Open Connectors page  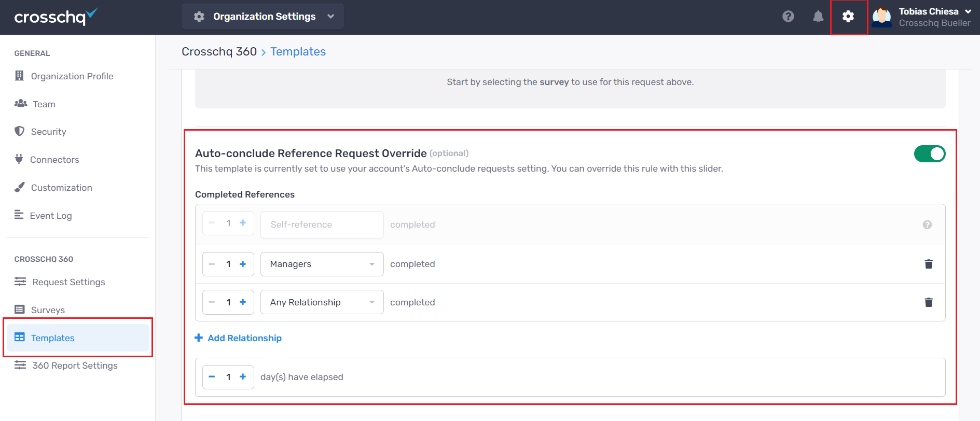pyautogui.click(x=54, y=160)
